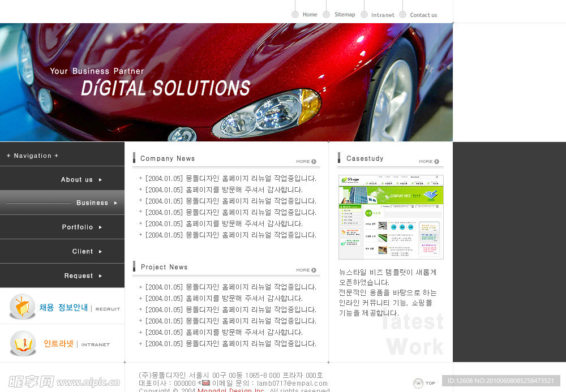Expand the Business arrow
This screenshot has width=566, height=392.
pos(115,203)
